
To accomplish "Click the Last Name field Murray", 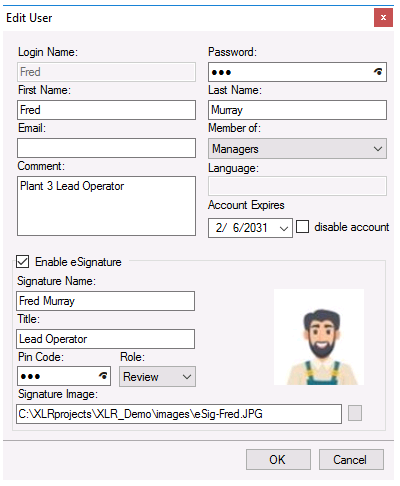I will click(x=297, y=110).
